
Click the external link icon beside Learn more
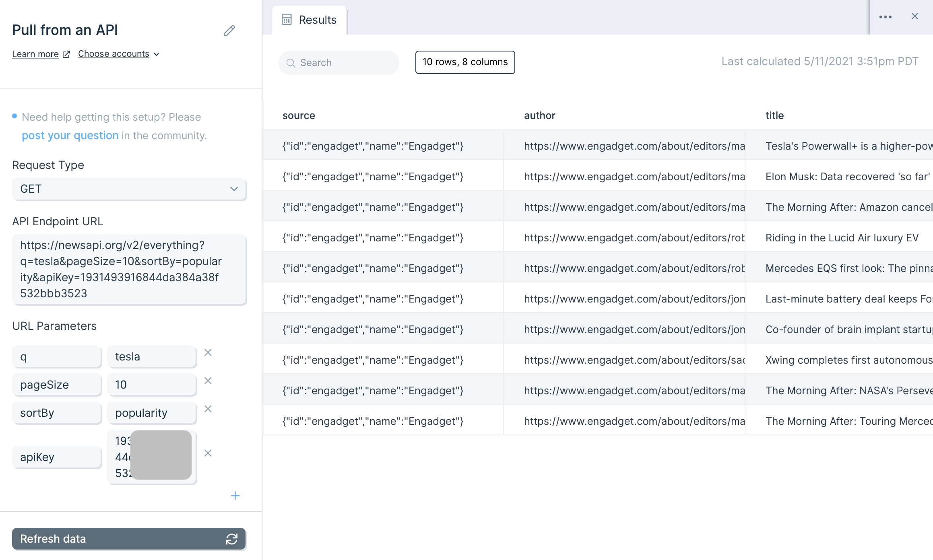point(66,54)
